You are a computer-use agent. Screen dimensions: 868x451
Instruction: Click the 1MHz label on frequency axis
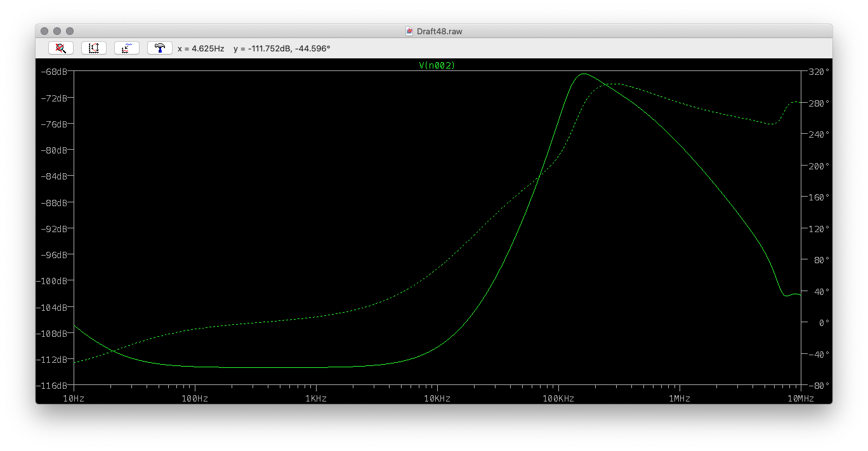point(680,398)
